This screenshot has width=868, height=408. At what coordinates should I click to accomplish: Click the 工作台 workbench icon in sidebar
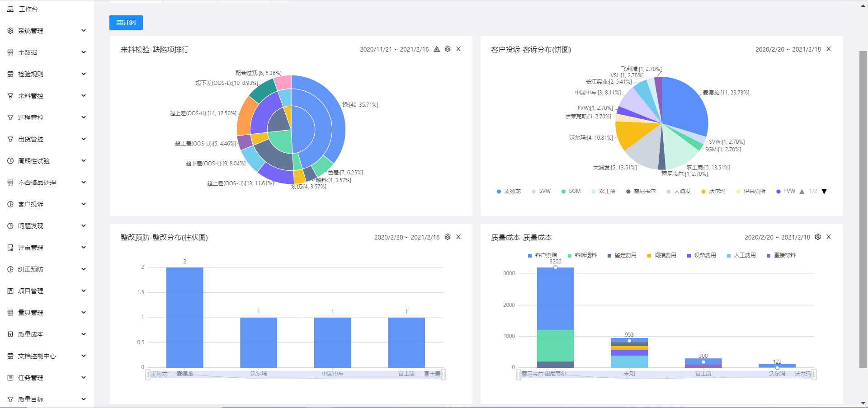(10, 9)
